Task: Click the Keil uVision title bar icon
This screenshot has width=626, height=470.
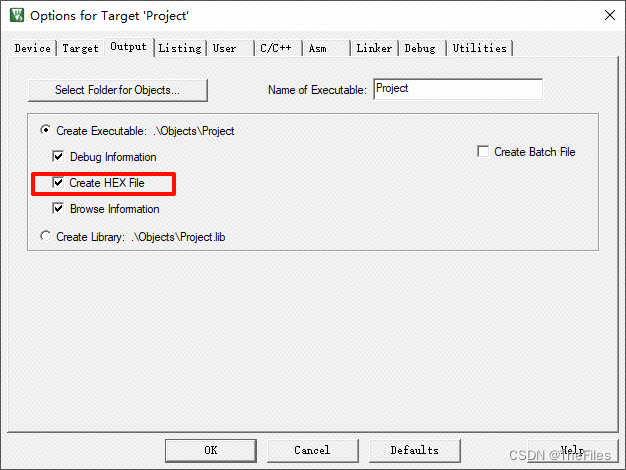Action: coord(17,15)
